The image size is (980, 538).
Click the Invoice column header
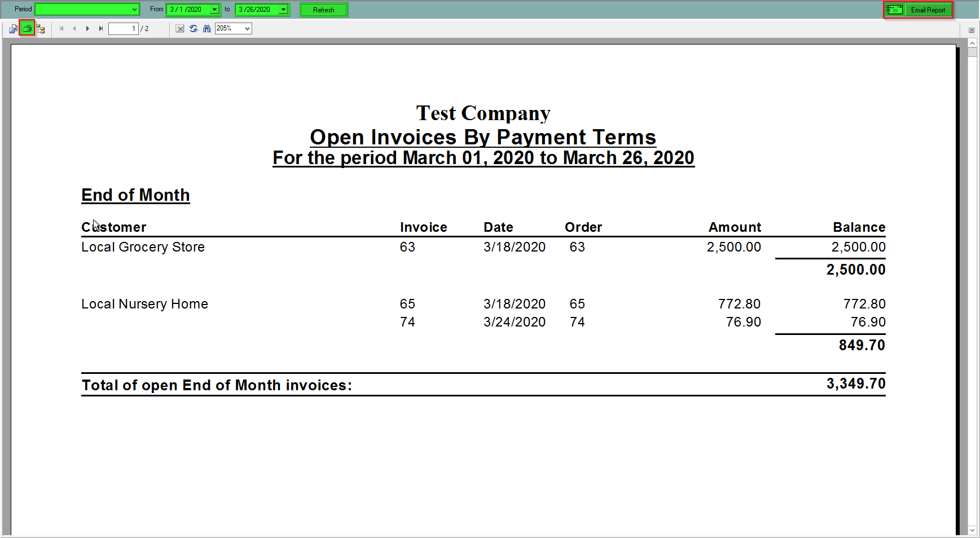[x=424, y=227]
